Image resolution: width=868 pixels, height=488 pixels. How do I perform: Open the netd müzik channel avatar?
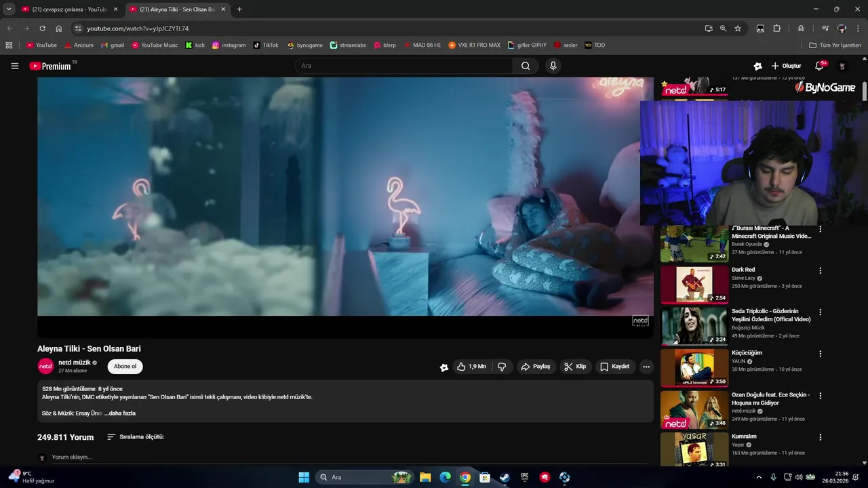click(x=45, y=367)
